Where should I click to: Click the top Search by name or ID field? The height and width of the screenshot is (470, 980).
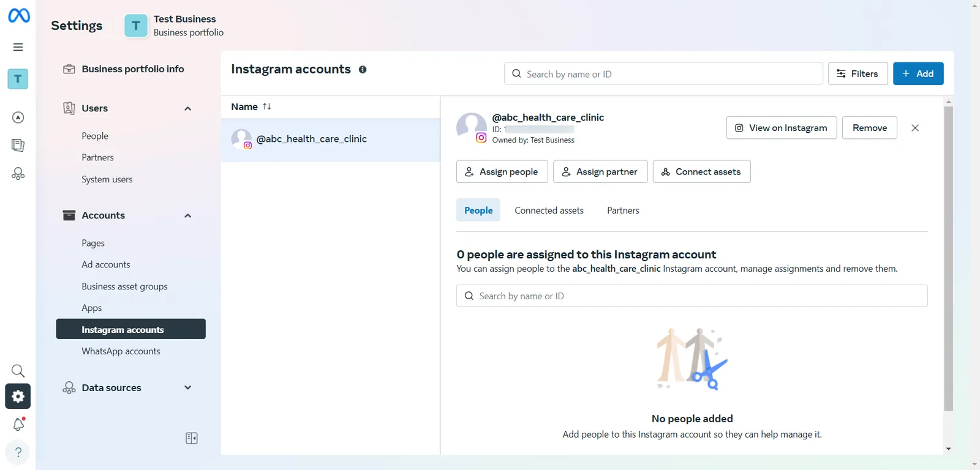coord(663,73)
